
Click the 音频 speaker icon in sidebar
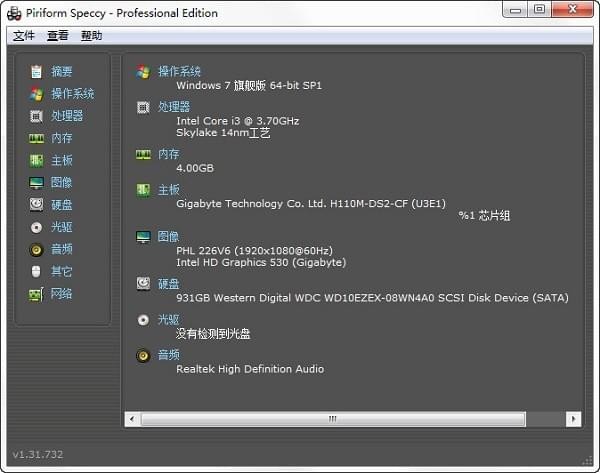point(36,250)
